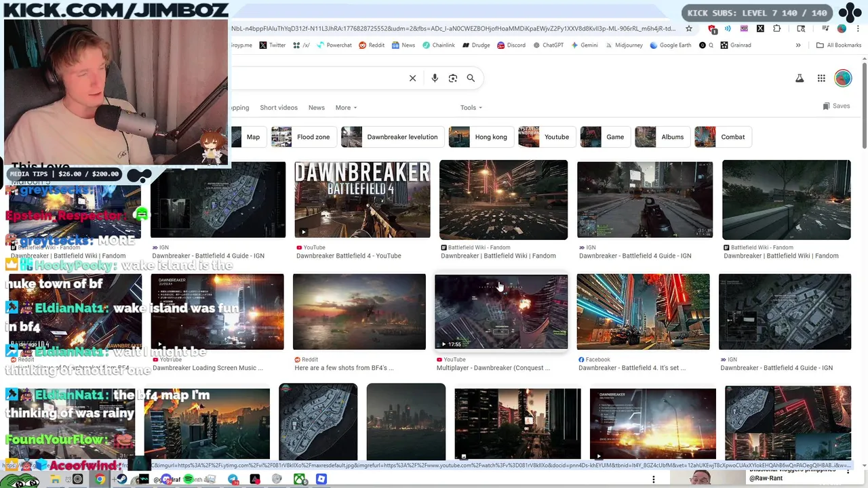This screenshot has width=868, height=488.
Task: Filter images by Flood zone chip
Action: 303,137
